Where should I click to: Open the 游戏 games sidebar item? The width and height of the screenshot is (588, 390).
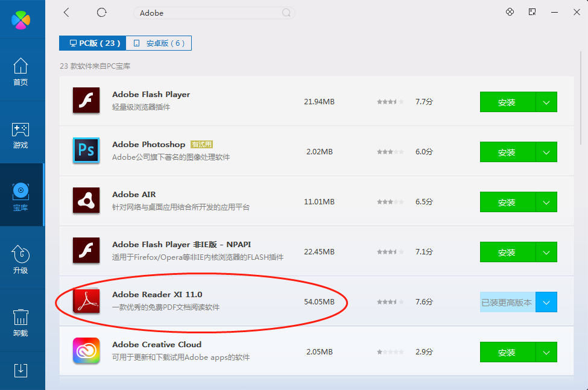pyautogui.click(x=21, y=135)
